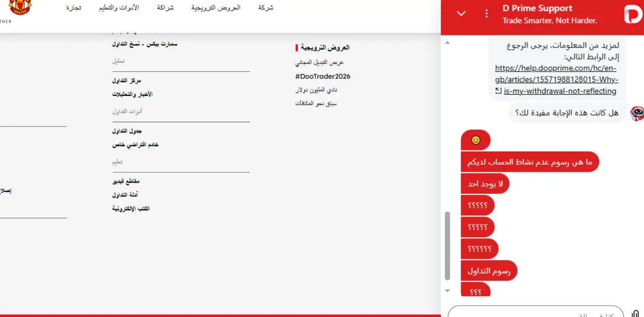Open the مركز التداول link

[x=127, y=81]
